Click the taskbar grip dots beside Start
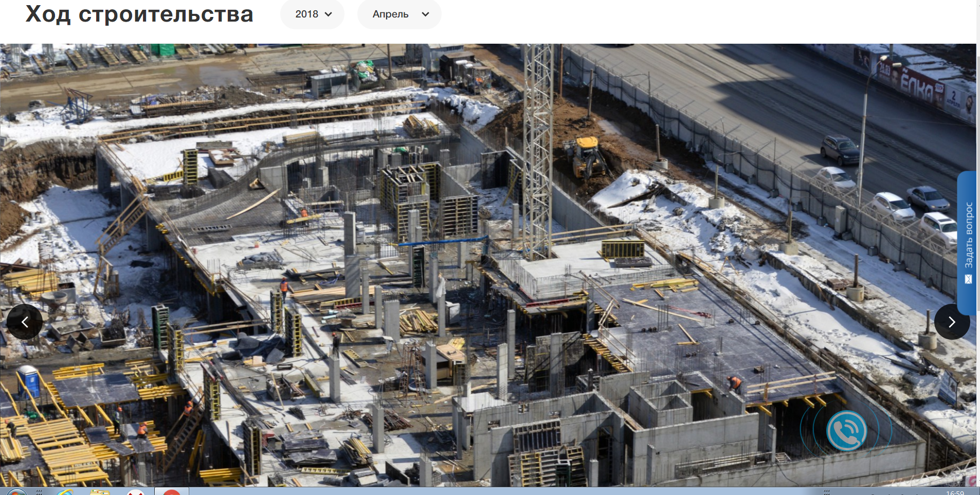 [39, 492]
